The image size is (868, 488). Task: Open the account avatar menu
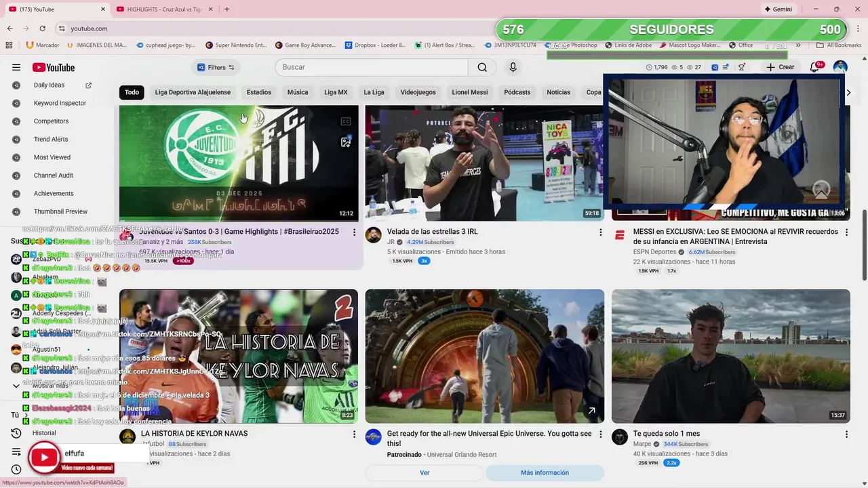point(840,67)
